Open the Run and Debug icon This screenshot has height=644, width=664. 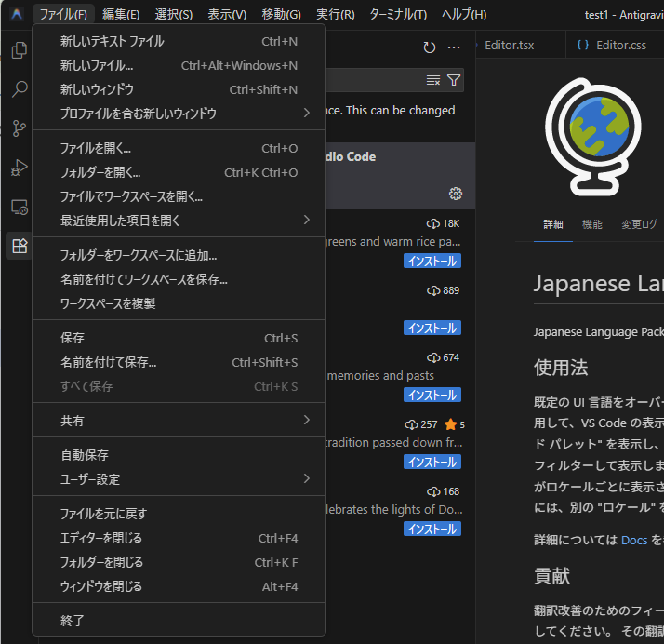pyautogui.click(x=19, y=168)
